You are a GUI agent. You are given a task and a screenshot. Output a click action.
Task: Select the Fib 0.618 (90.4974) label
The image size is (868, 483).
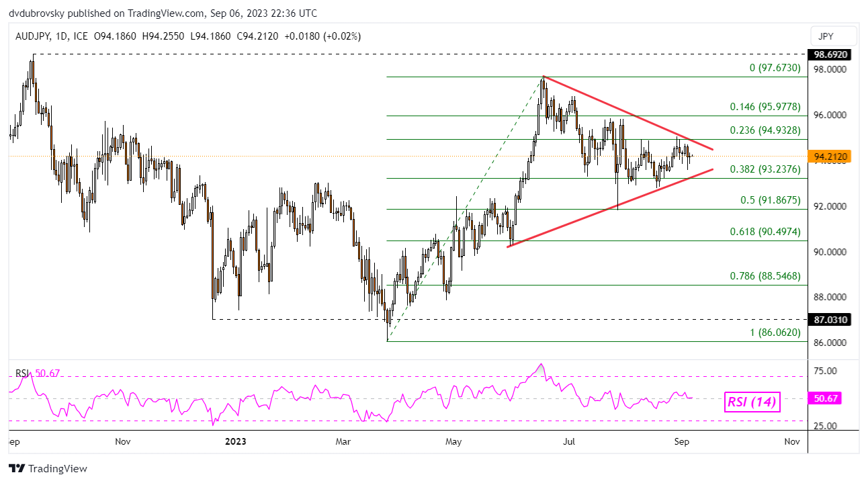(x=765, y=232)
